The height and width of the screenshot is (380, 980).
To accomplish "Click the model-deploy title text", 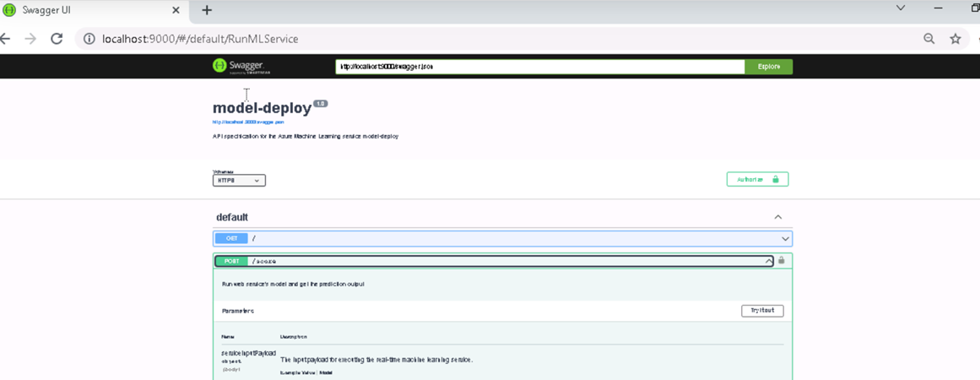I will 262,108.
